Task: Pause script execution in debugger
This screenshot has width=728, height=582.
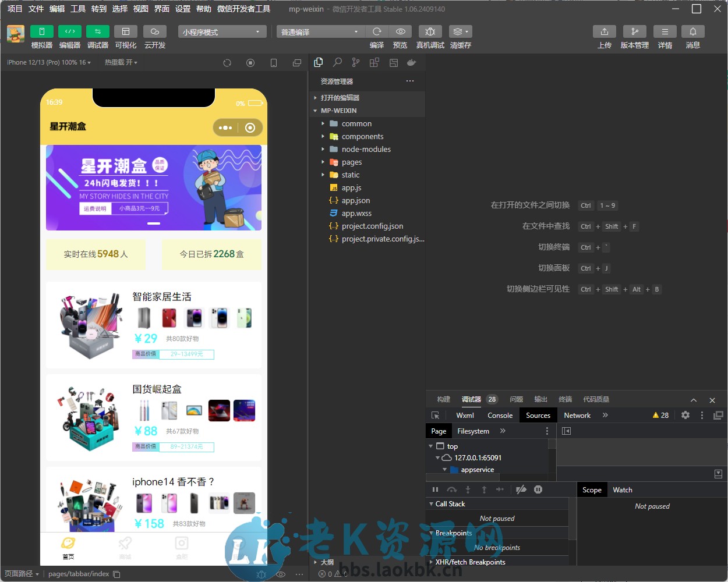Action: [x=435, y=489]
